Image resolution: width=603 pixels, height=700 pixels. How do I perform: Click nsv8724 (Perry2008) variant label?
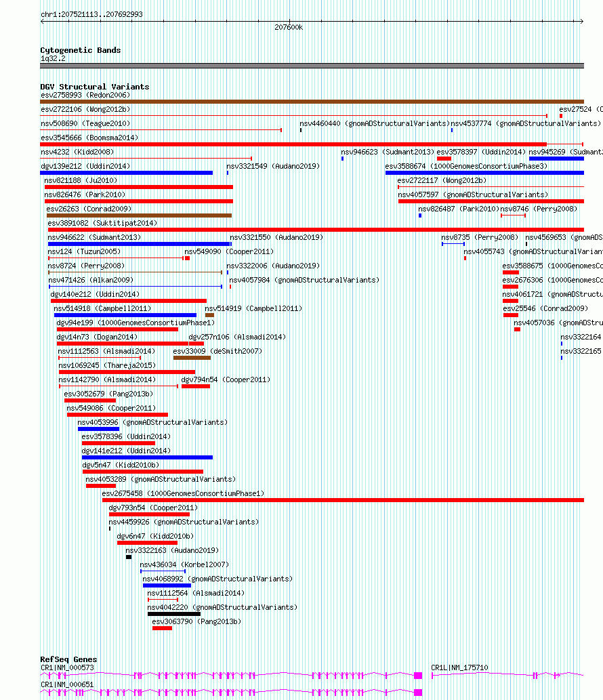coord(86,266)
